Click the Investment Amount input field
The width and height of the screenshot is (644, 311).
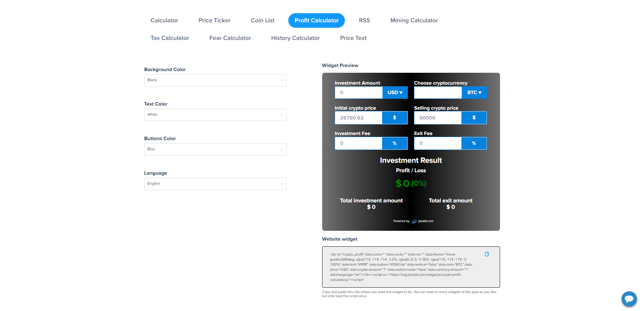(x=358, y=92)
